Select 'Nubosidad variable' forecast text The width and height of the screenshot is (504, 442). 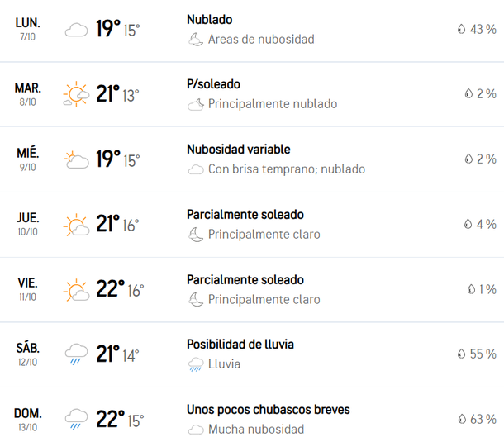pos(238,150)
